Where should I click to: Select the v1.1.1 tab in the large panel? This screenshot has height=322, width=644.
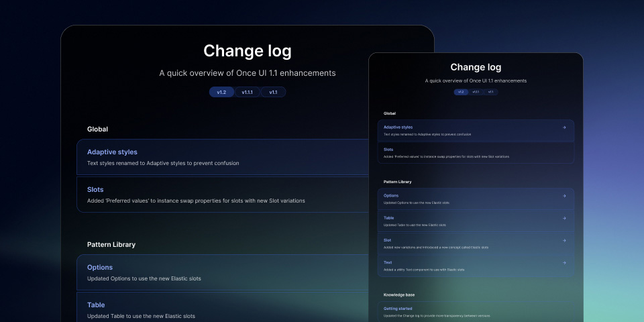point(248,92)
